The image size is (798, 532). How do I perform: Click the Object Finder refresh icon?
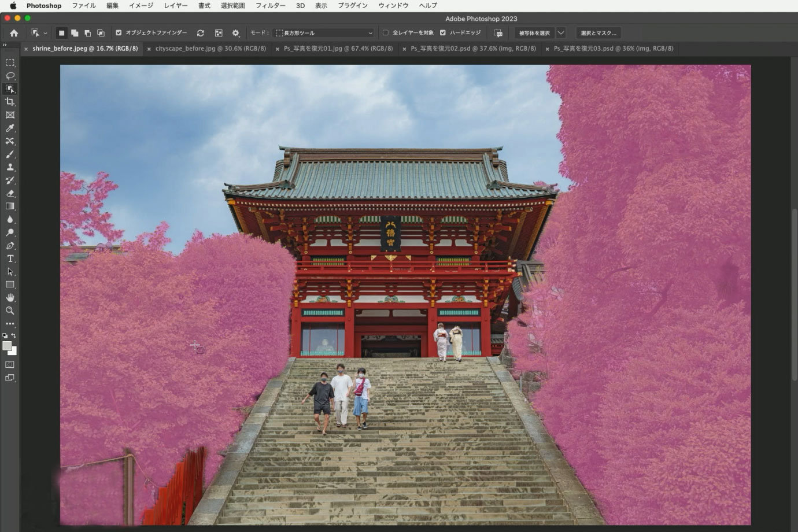201,33
